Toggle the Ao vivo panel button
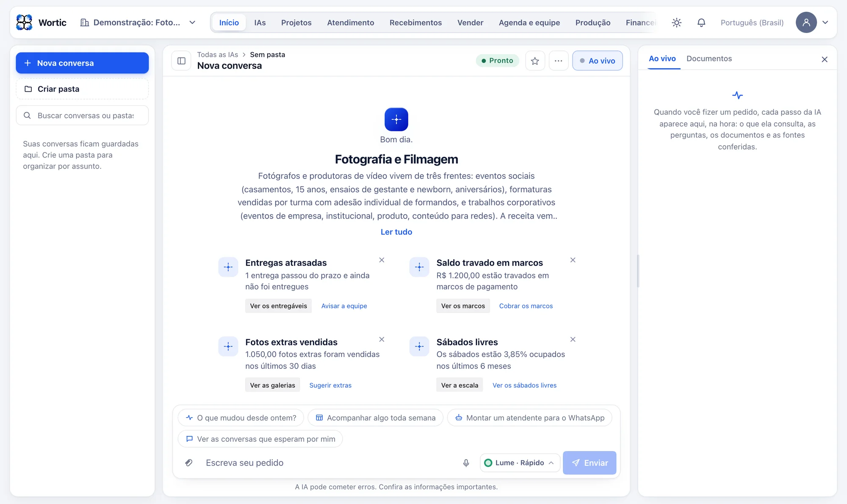The image size is (847, 504). coord(597,61)
